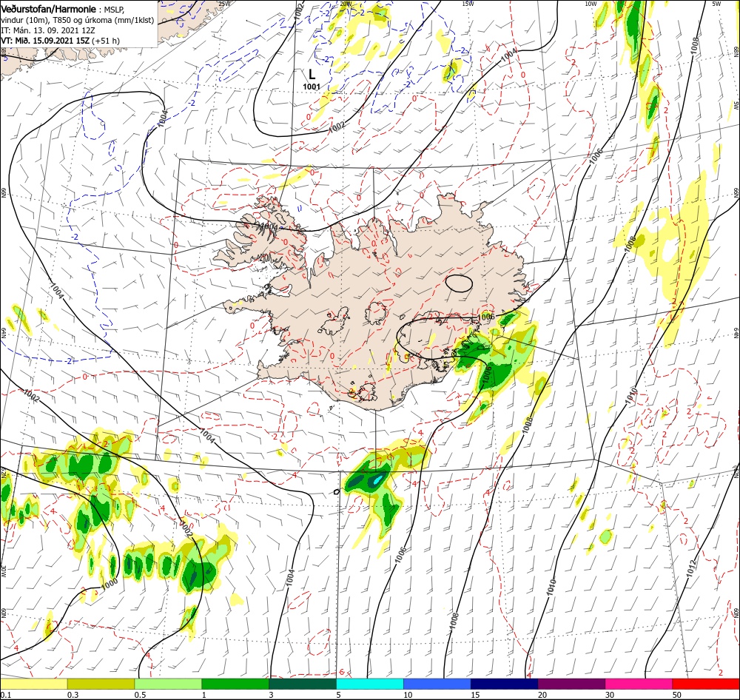Select the red 50+ mm legend swatch

[x=706, y=684]
